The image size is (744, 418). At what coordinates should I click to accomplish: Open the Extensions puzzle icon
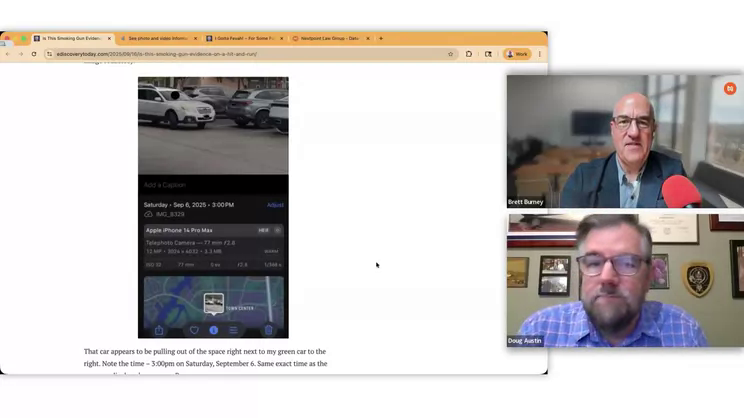[469, 54]
